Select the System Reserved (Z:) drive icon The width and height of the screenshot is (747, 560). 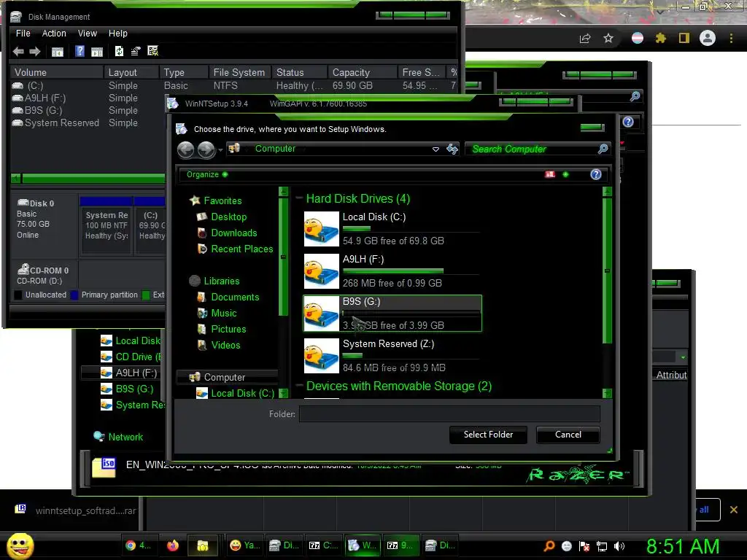click(322, 356)
